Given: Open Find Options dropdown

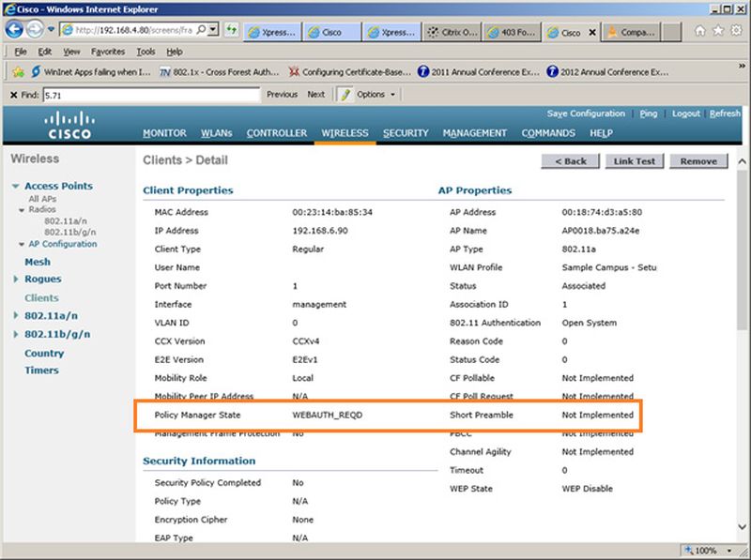Looking at the screenshot, I should pyautogui.click(x=375, y=95).
